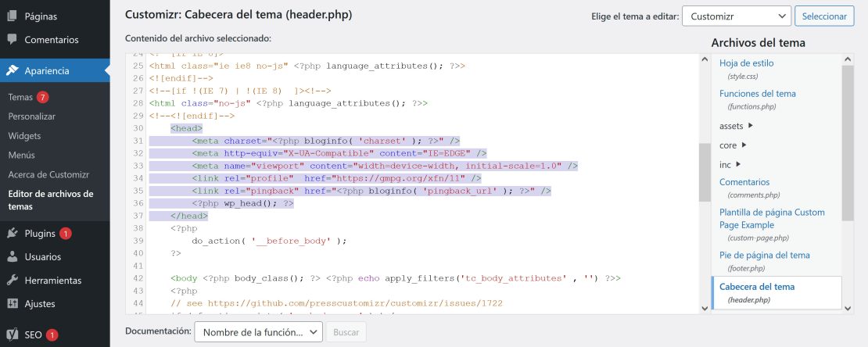Image resolution: width=868 pixels, height=347 pixels.
Task: Click the Usuarios person icon
Action: 13,257
